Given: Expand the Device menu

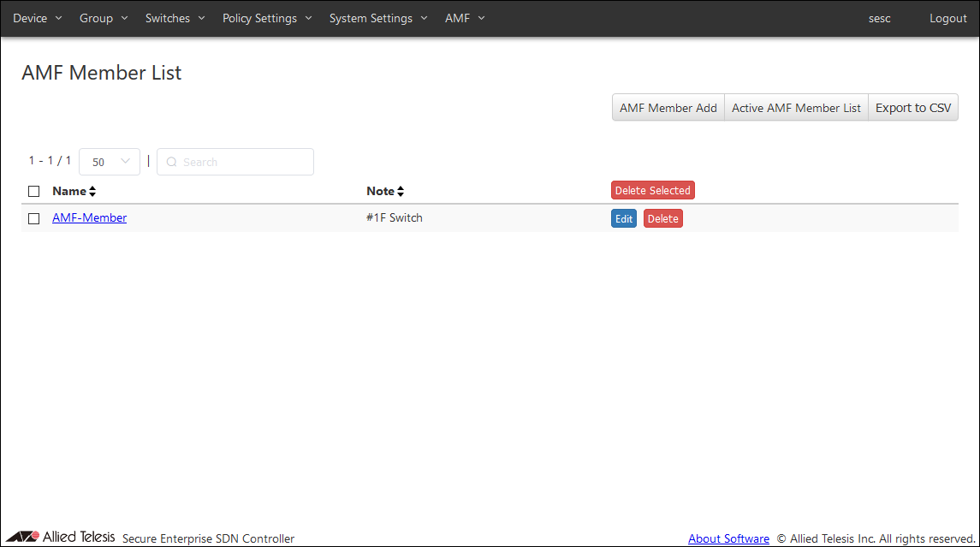Looking at the screenshot, I should click(38, 18).
